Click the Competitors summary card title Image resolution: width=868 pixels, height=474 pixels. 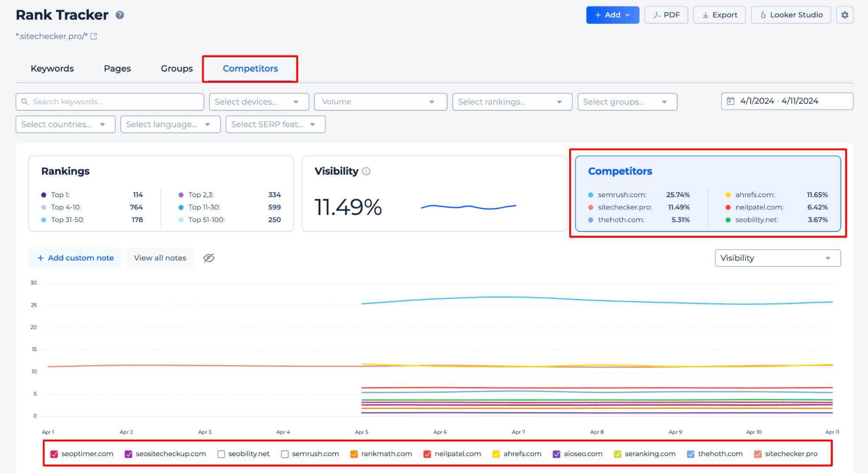620,171
